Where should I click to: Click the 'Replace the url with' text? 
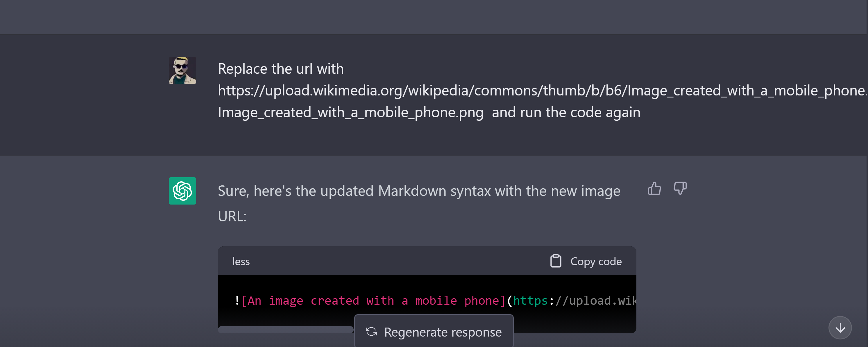[281, 69]
